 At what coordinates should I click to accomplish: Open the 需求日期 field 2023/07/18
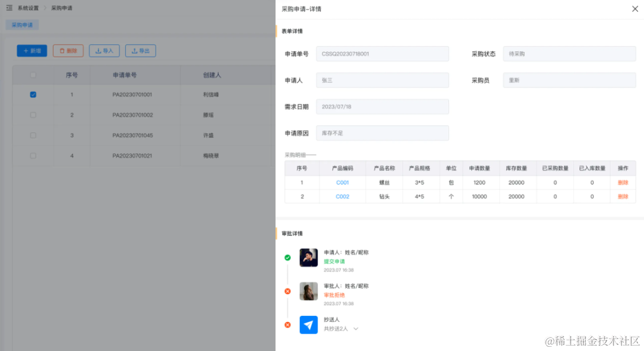382,106
